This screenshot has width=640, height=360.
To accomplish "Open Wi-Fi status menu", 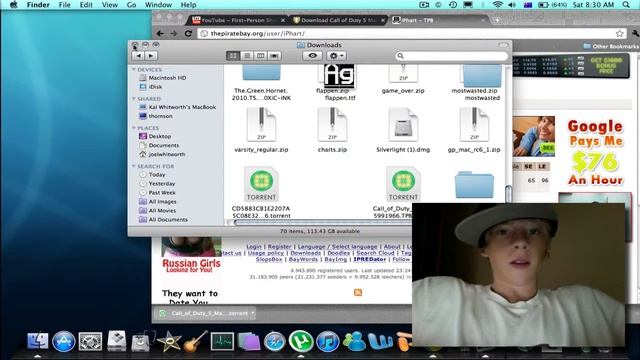I will point(497,5).
